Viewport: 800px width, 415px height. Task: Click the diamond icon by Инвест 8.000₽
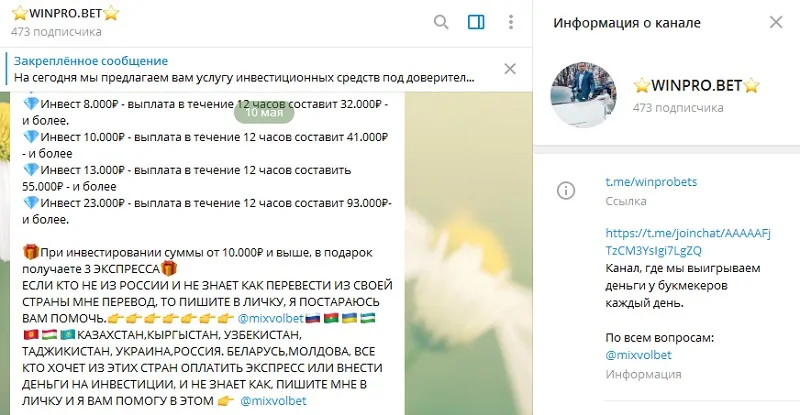tap(31, 104)
